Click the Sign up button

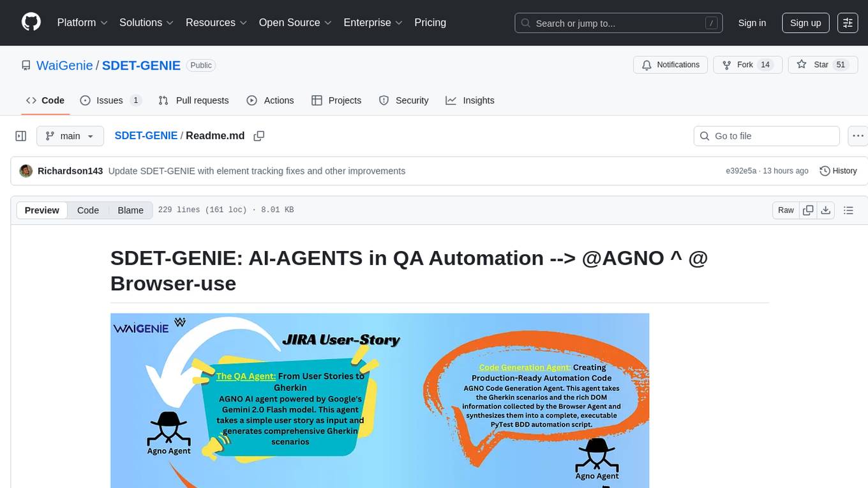click(x=805, y=23)
